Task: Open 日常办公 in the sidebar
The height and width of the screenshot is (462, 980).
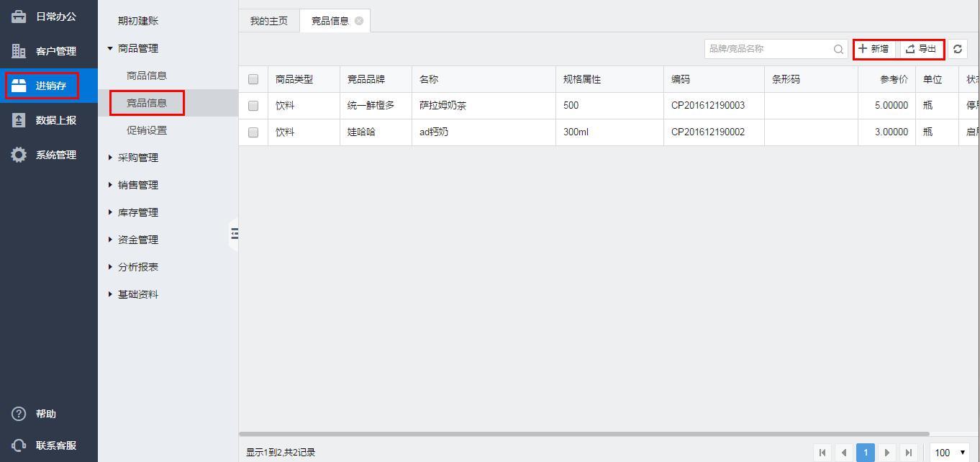Action: [48, 17]
